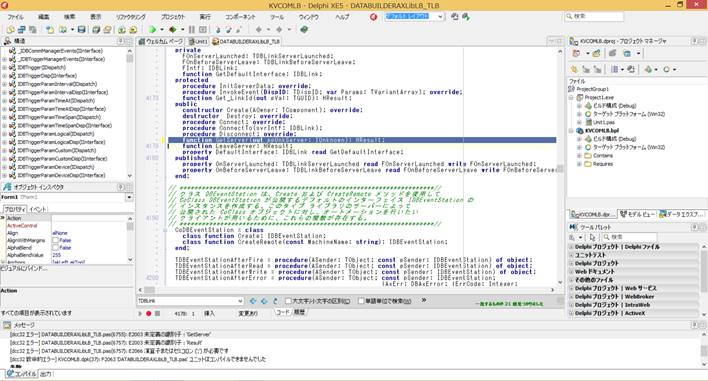
Task: Open the Project menu
Action: click(x=173, y=17)
